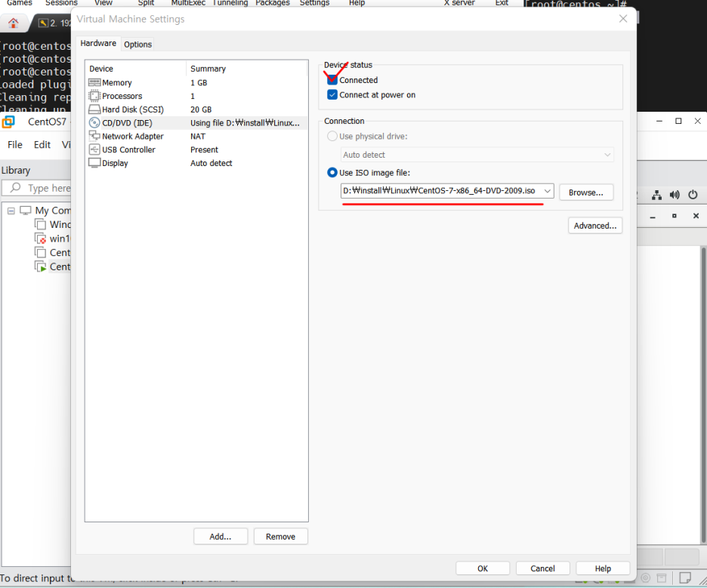Click MobaXterm X server toolbar item
Image resolution: width=707 pixels, height=588 pixels.
tap(459, 3)
